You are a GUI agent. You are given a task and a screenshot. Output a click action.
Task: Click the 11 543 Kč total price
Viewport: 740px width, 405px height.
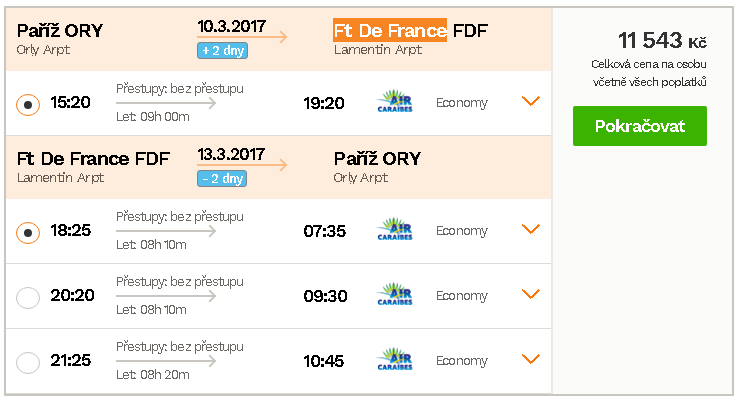point(662,41)
